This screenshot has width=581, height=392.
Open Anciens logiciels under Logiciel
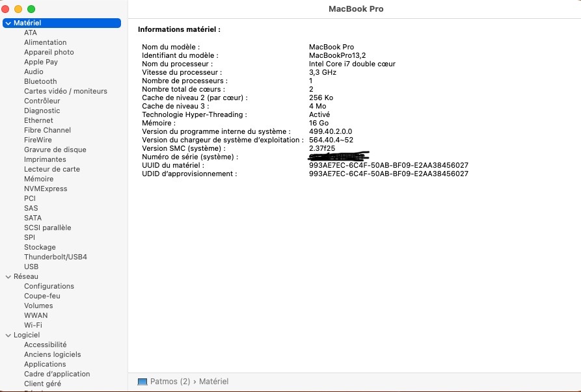[x=52, y=354]
